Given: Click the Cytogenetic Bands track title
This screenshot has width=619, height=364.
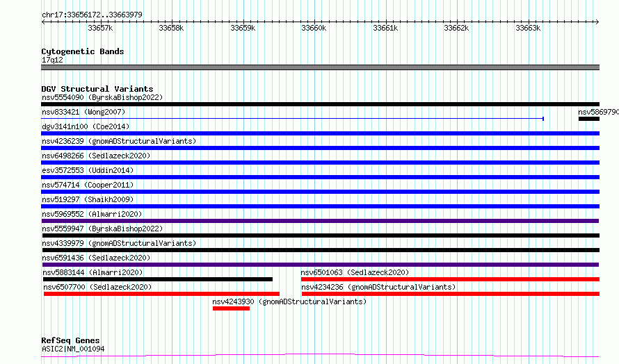Looking at the screenshot, I should click(83, 51).
